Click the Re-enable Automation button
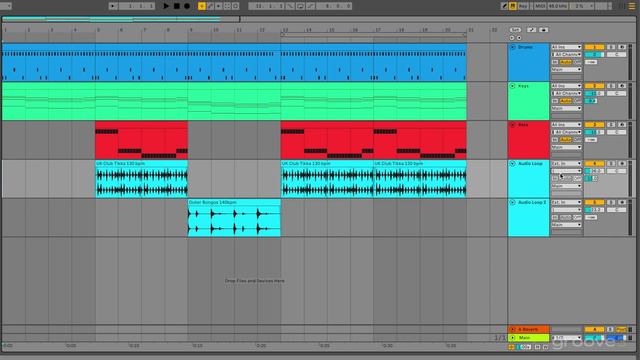Image resolution: width=640 pixels, height=360 pixels. pyautogui.click(x=219, y=6)
